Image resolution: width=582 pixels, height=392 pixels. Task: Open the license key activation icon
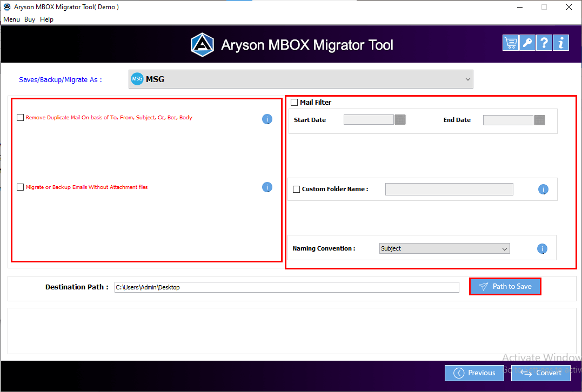tap(527, 43)
